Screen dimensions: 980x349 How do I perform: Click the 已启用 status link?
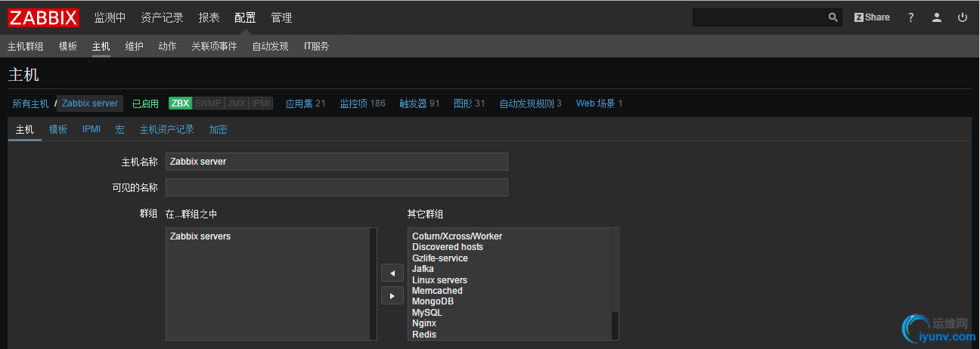(x=145, y=103)
